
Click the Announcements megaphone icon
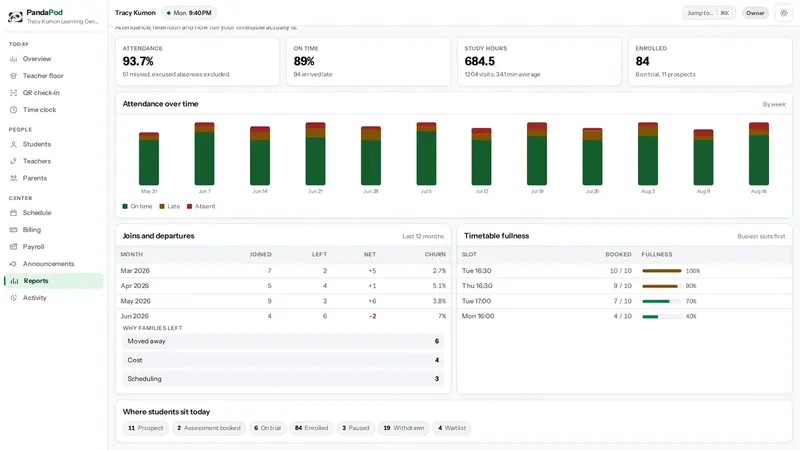pos(13,264)
